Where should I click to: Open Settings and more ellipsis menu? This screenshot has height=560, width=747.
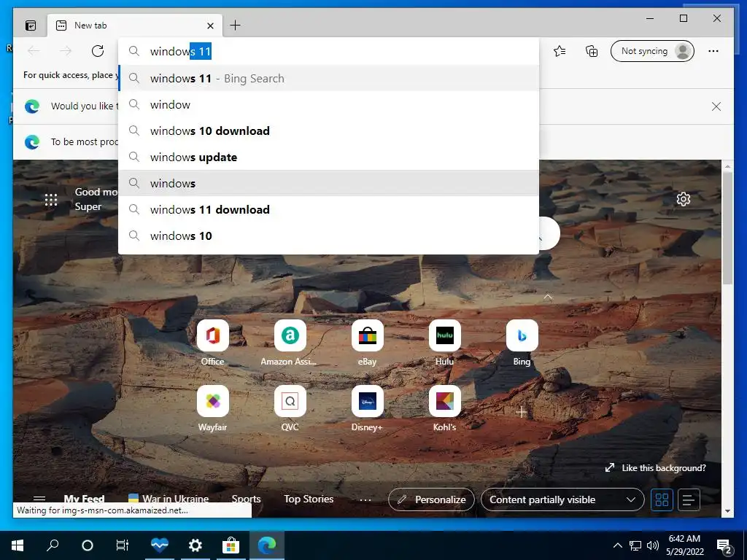(x=713, y=51)
